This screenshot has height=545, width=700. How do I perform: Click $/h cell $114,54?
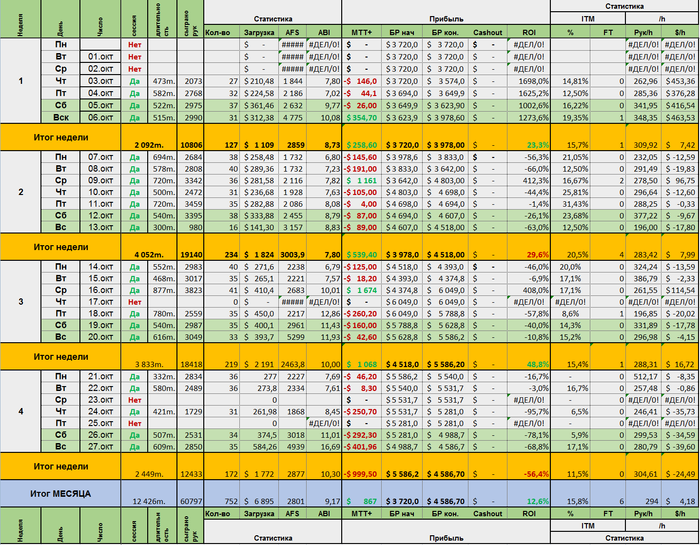pos(679,290)
